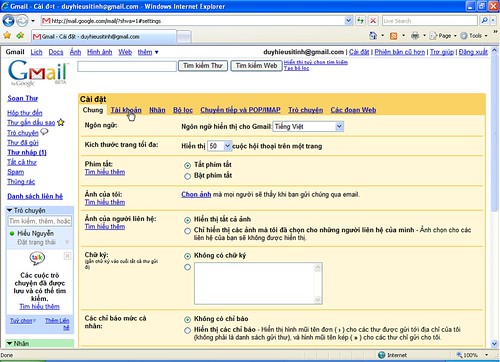The height and width of the screenshot is (362, 500).
Task: Select Không có chữ ký radio button
Action: pos(187,256)
